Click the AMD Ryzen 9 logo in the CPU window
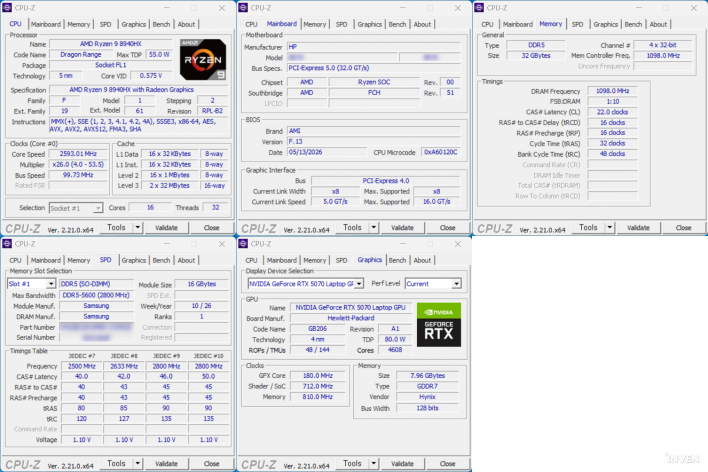This screenshot has width=708, height=472. coord(203,60)
